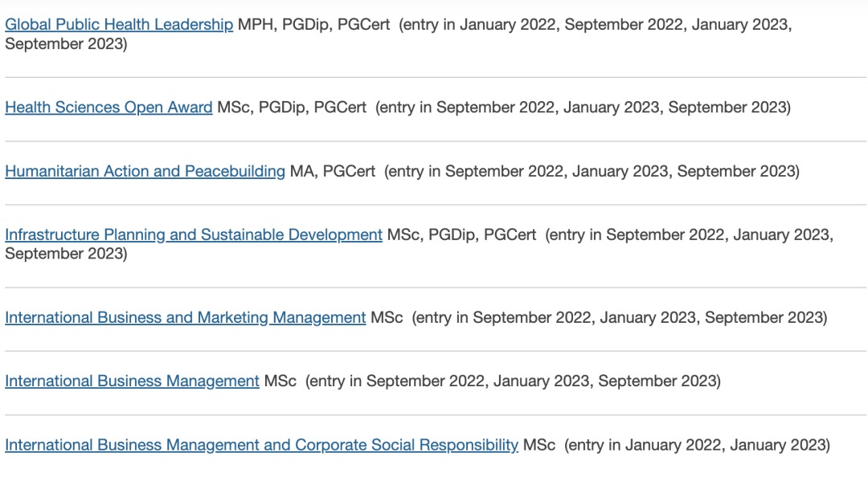
Task: Open International Business Management and Corporate Social Responsibility
Action: (262, 445)
